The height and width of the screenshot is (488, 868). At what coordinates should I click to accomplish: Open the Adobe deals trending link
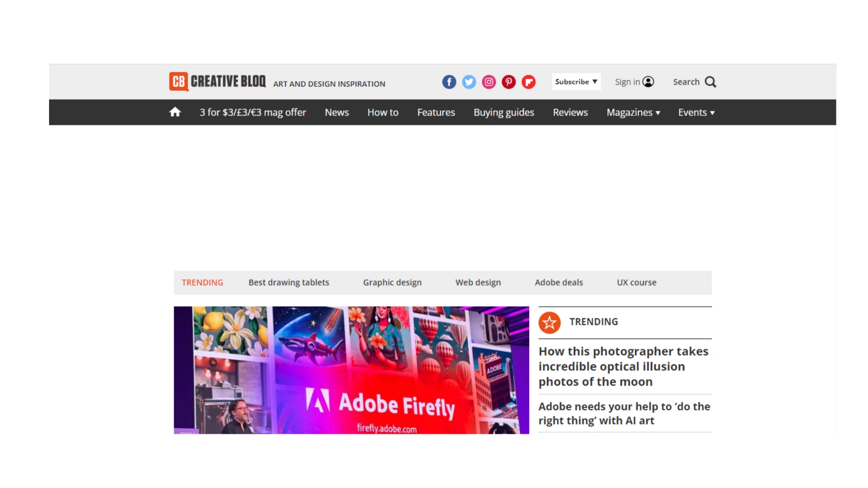click(559, 283)
